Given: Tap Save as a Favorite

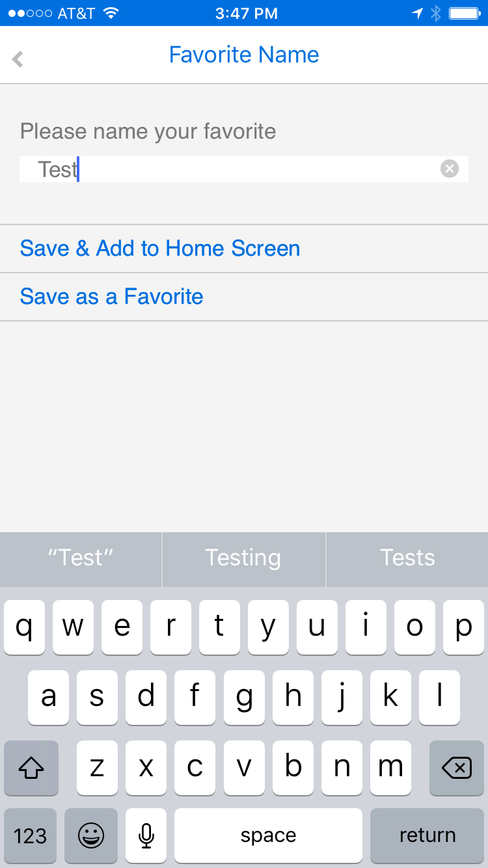Looking at the screenshot, I should [x=112, y=297].
